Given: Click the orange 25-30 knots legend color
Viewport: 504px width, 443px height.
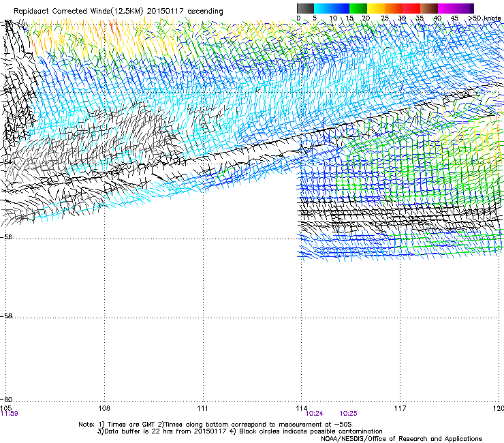Looking at the screenshot, I should pos(394,8).
